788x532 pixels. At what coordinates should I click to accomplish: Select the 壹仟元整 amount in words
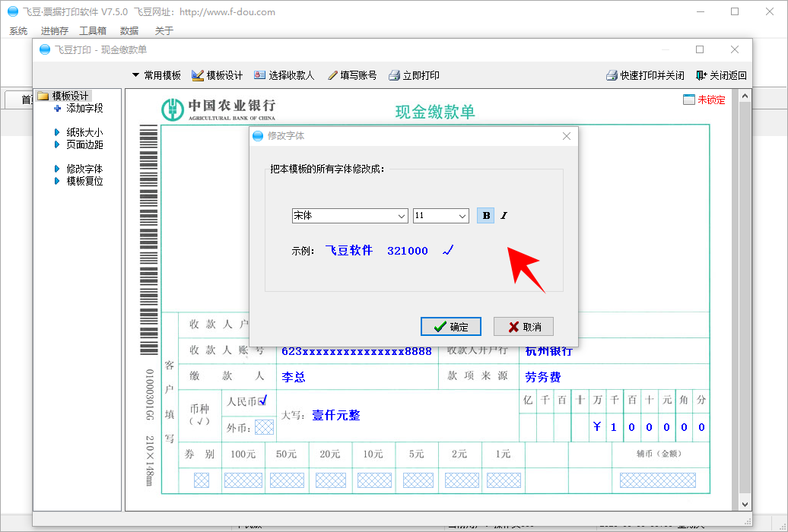point(335,416)
